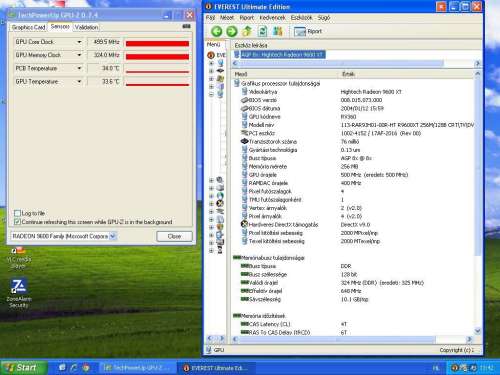Click the memory icon beside Busz szélessége

pyautogui.click(x=245, y=274)
